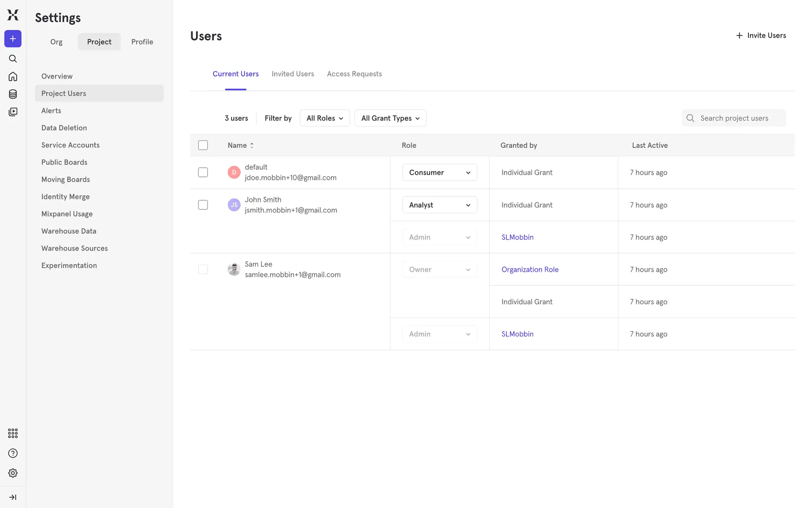Viewport: 812px width, 508px height.
Task: Open the session replay play icon
Action: coord(13,112)
